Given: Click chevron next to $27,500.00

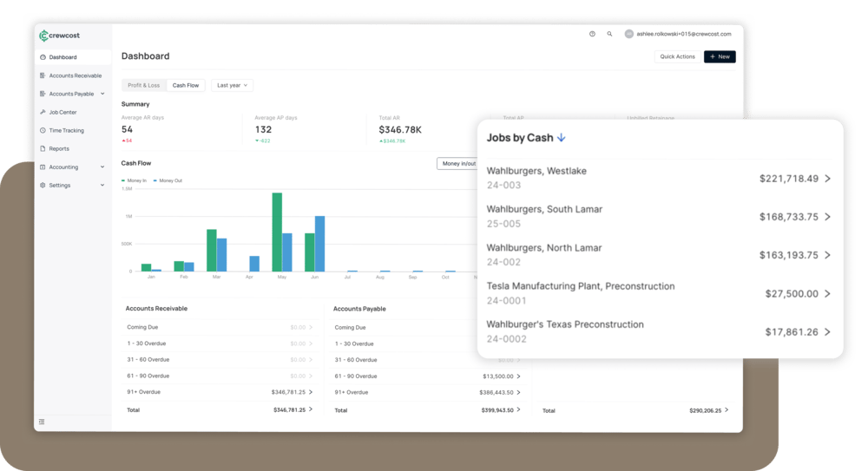Looking at the screenshot, I should 827,293.
